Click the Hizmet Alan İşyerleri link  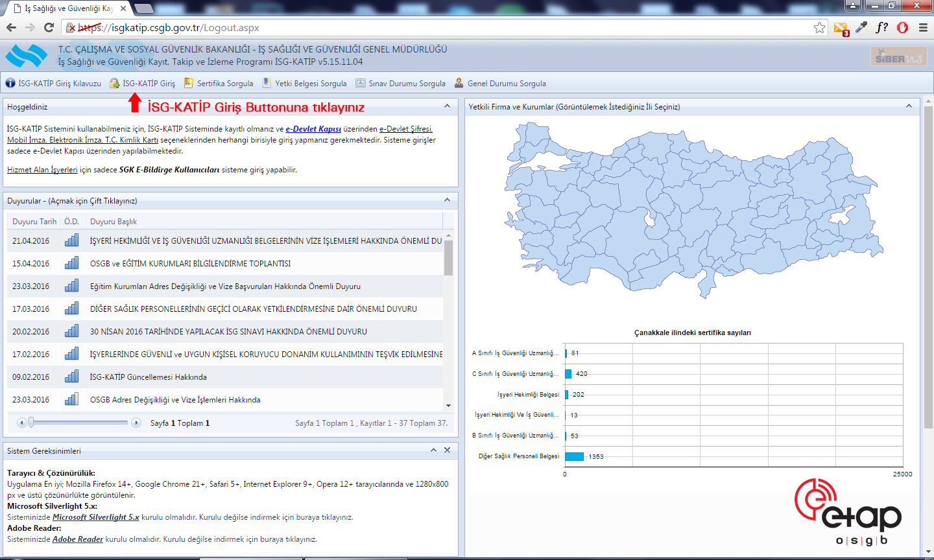[42, 170]
